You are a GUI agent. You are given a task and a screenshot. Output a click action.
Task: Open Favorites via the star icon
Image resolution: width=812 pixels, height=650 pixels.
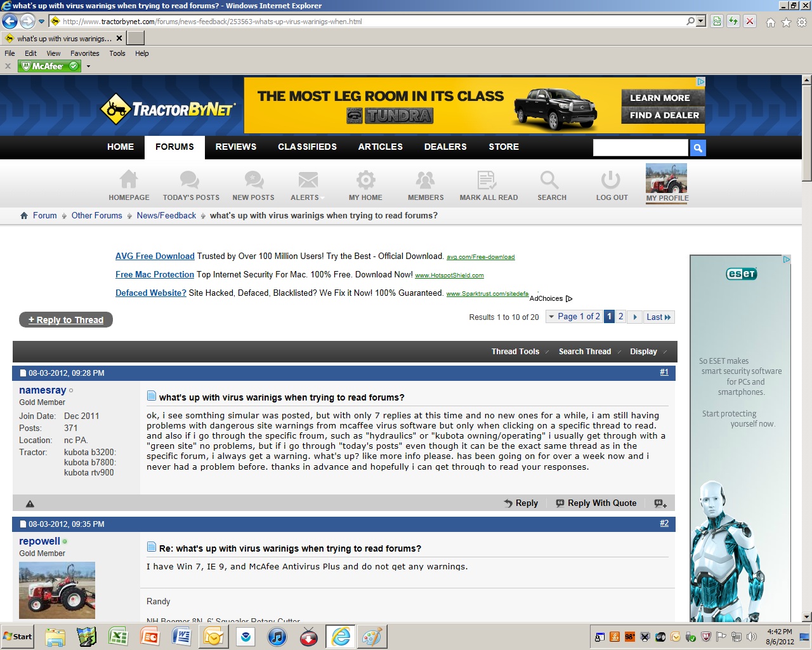coord(786,22)
